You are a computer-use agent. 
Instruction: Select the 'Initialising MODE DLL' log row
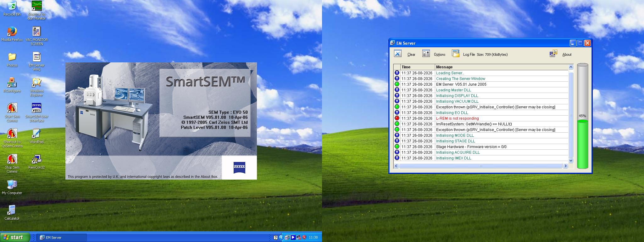(x=481, y=135)
